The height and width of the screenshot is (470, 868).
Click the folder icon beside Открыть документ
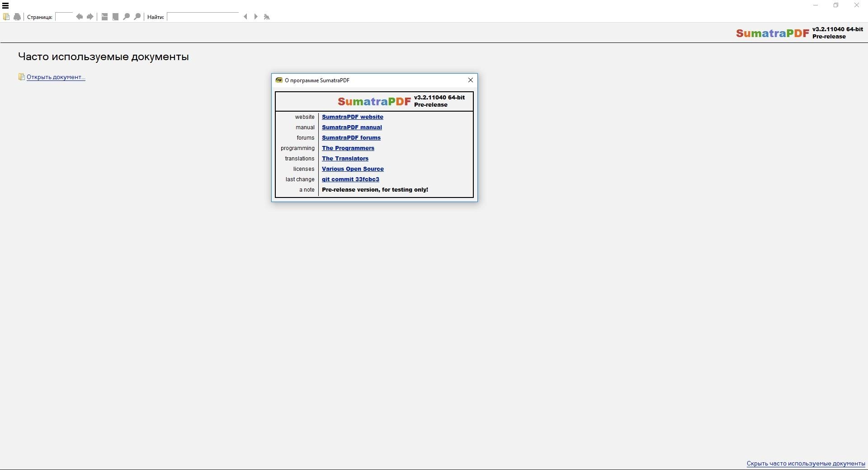pos(21,77)
